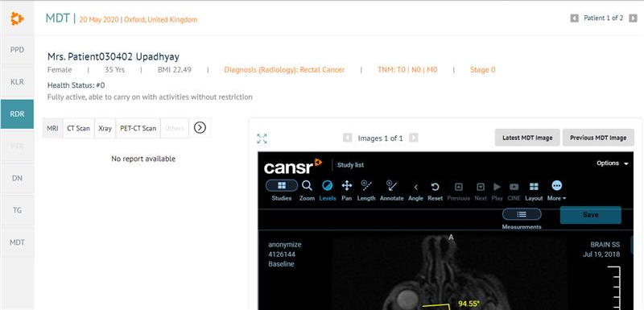
Task: Select the RDR sidebar section
Action: (x=17, y=114)
